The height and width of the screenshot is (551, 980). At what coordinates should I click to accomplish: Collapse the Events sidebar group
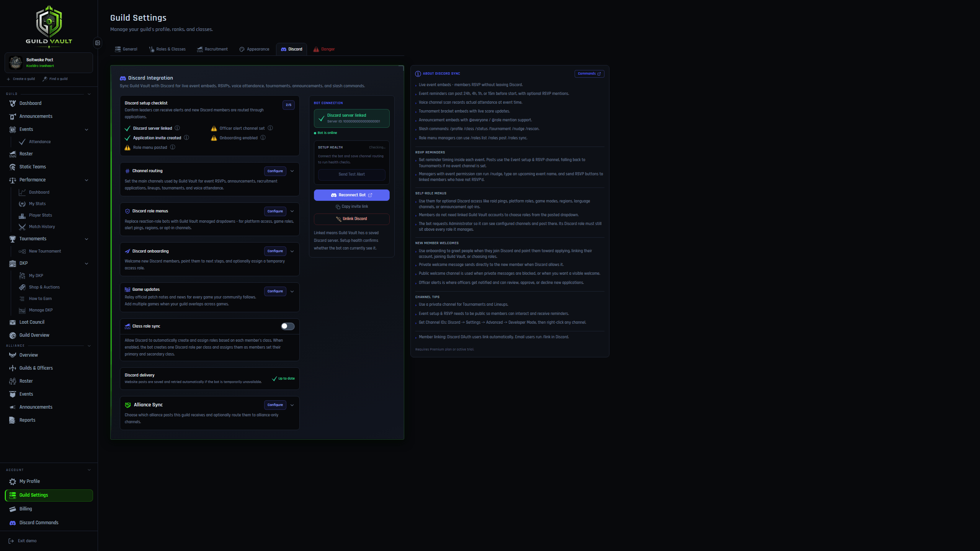point(87,130)
